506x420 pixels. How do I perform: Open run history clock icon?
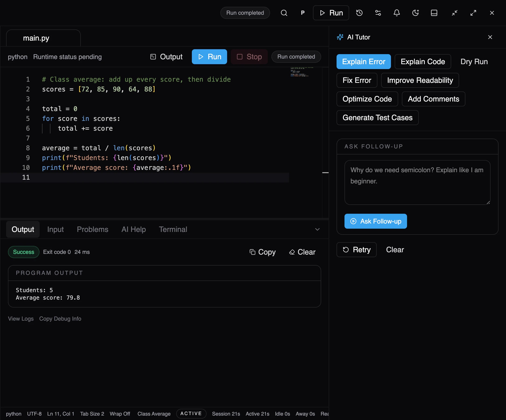[x=359, y=13]
